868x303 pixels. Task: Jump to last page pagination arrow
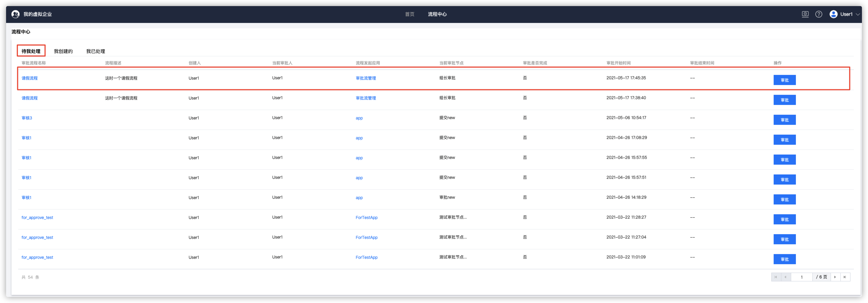tap(845, 277)
